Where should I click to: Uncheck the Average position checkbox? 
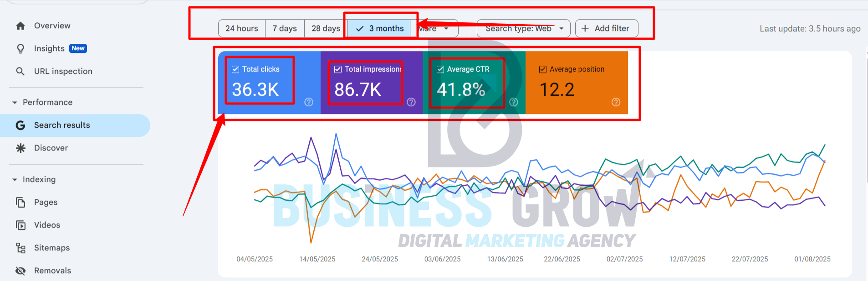pyautogui.click(x=543, y=69)
